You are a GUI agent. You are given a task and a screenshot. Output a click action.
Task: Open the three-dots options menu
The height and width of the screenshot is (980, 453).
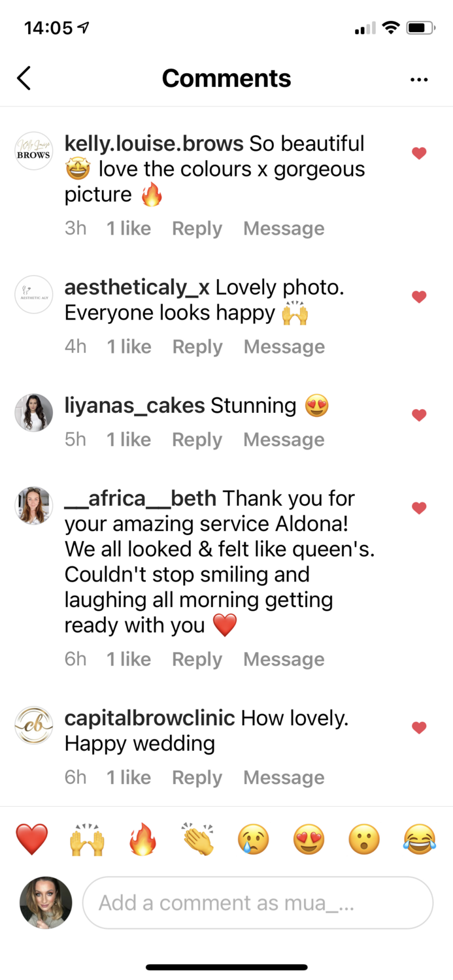419,80
